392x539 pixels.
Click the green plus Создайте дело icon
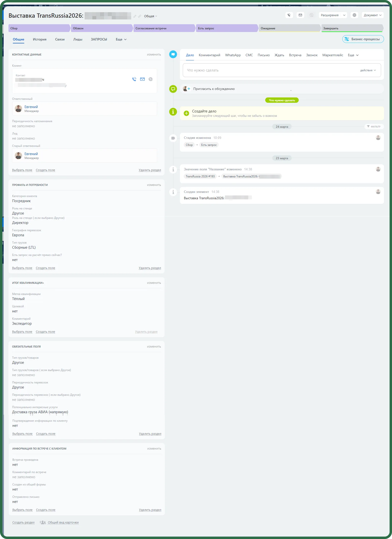click(186, 113)
